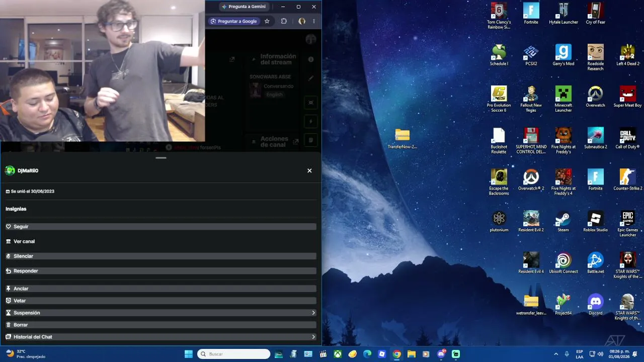The width and height of the screenshot is (644, 362).
Task: Select the Escape the Backrooms icon
Action: point(499,183)
